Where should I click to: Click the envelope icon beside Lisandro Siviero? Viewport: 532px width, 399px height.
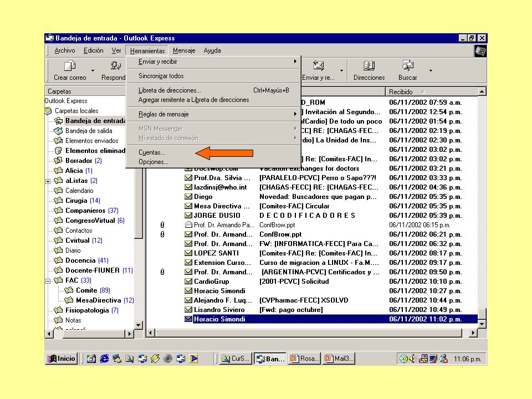[188, 309]
